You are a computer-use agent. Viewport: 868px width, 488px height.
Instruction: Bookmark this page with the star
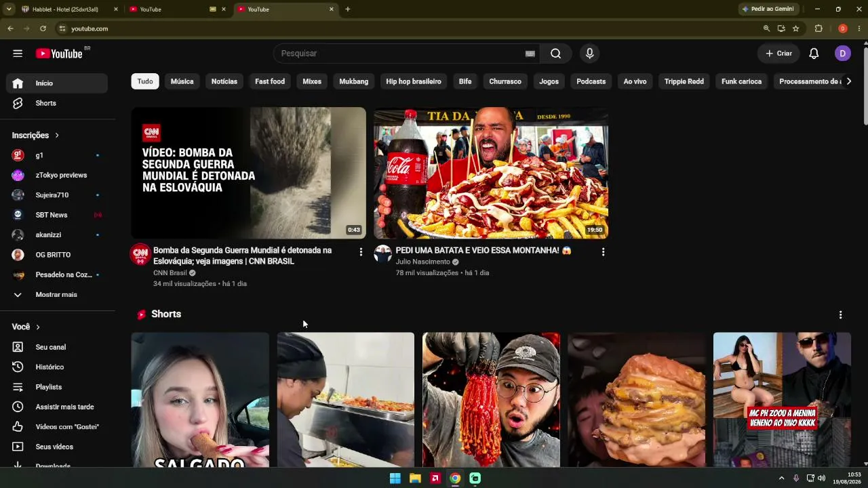point(795,28)
